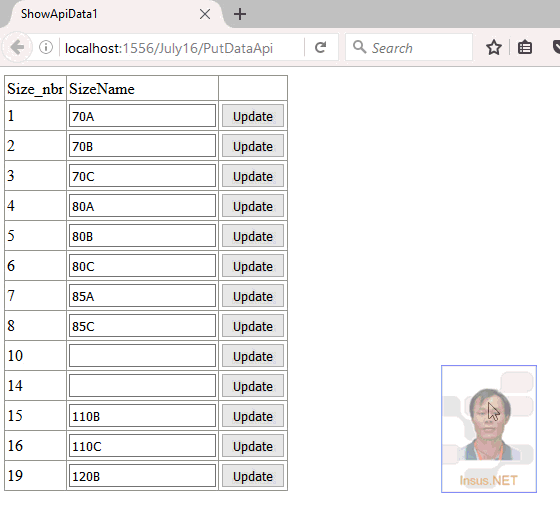
Task: Click the Size_nbr cell showing 15
Action: 35,416
